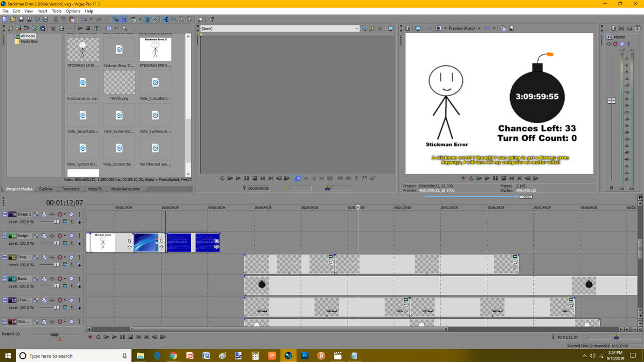Start media preview in Project Media toolbar
The height and width of the screenshot is (362, 644).
pyautogui.click(x=81, y=28)
